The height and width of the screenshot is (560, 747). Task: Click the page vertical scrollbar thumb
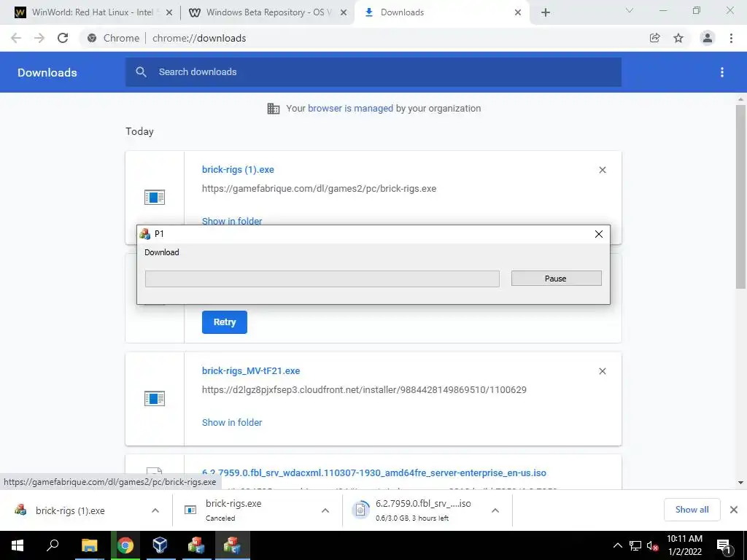coord(740,196)
